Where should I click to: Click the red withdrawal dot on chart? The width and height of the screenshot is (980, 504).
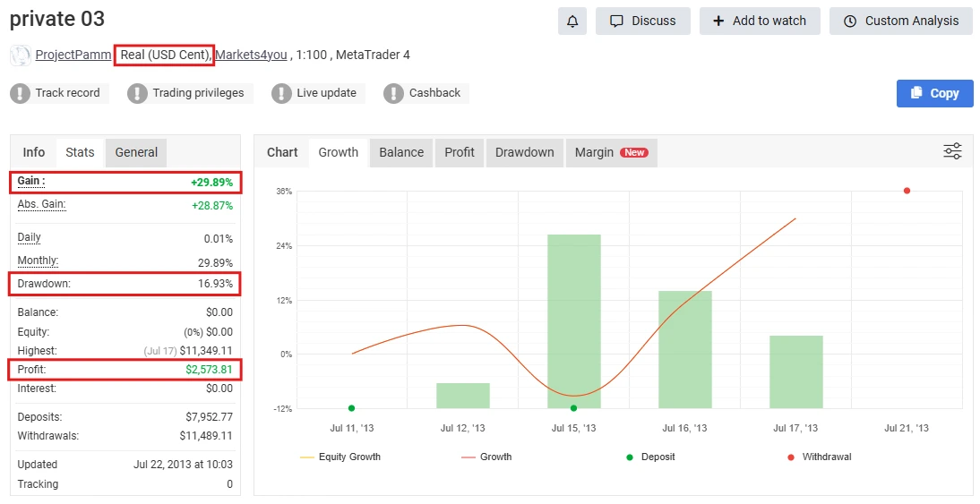907,191
